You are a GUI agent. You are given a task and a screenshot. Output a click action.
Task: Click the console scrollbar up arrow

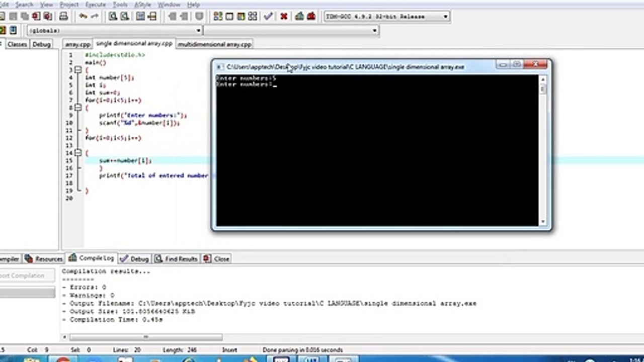(x=543, y=79)
